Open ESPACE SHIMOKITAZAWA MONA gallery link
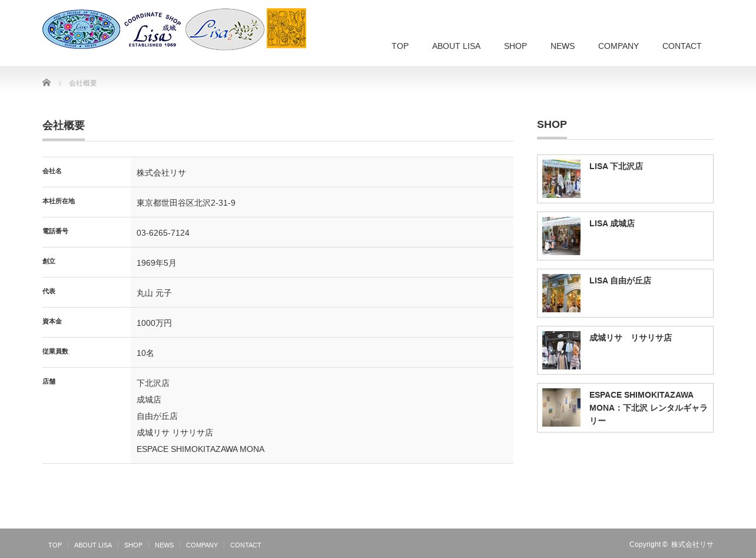 (648, 408)
